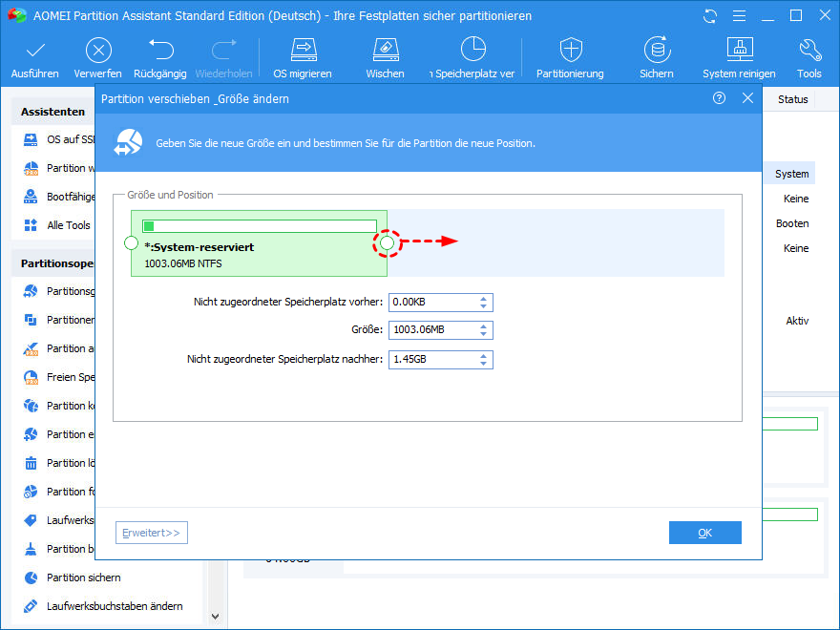Click the Partition löschen trash icon
The width and height of the screenshot is (840, 630).
[31, 463]
